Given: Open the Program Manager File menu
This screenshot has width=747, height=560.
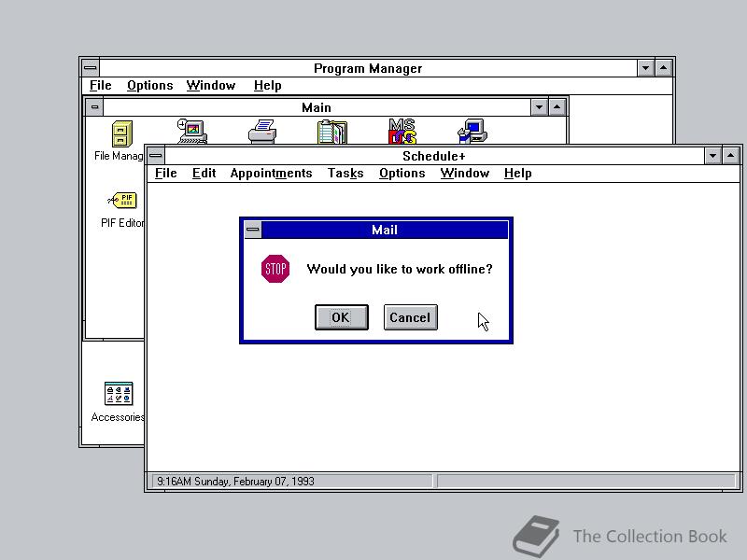Looking at the screenshot, I should [x=101, y=85].
